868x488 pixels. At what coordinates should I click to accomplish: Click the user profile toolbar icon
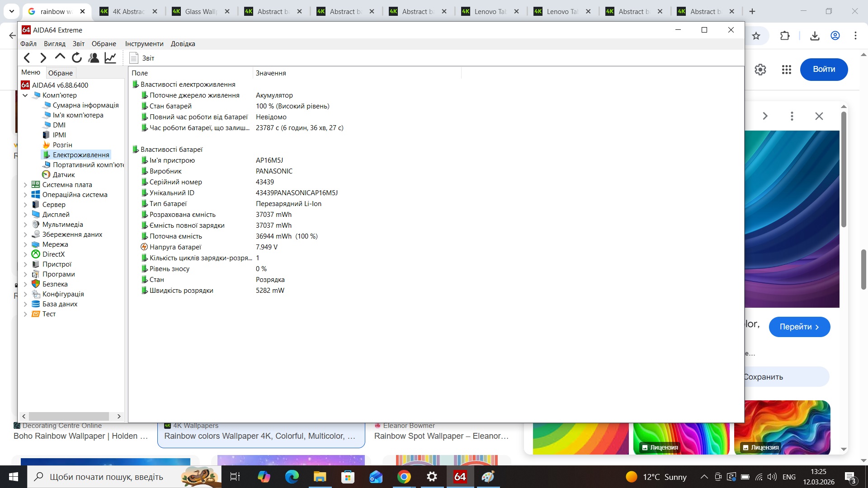[93, 57]
